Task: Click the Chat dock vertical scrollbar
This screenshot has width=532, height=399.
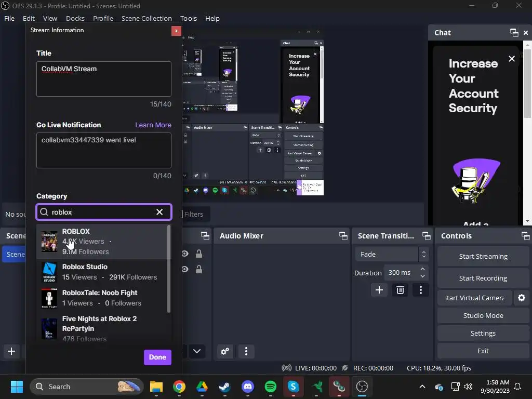Action: click(527, 84)
